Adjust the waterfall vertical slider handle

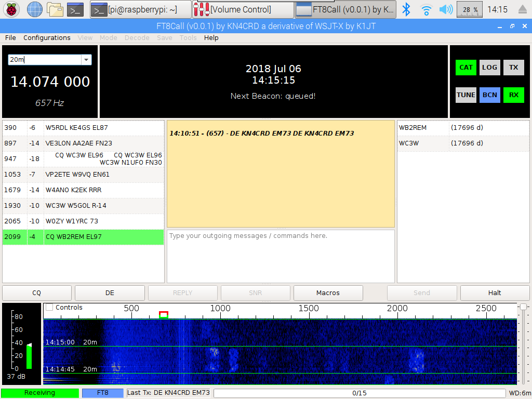[523, 307]
